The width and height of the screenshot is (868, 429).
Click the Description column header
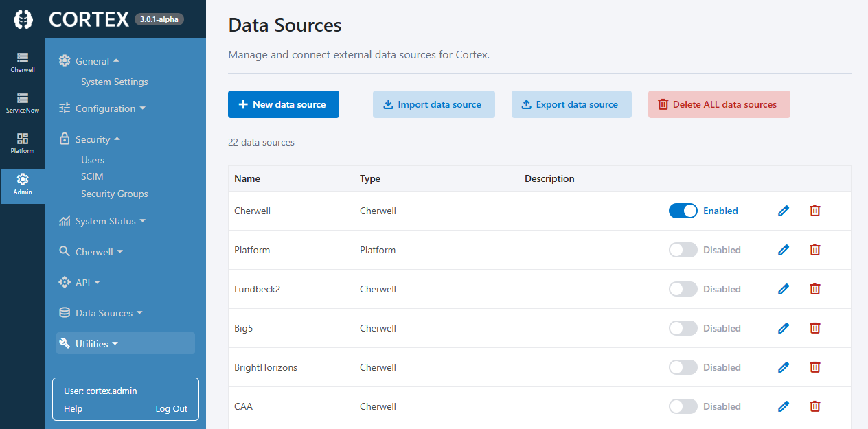click(549, 178)
